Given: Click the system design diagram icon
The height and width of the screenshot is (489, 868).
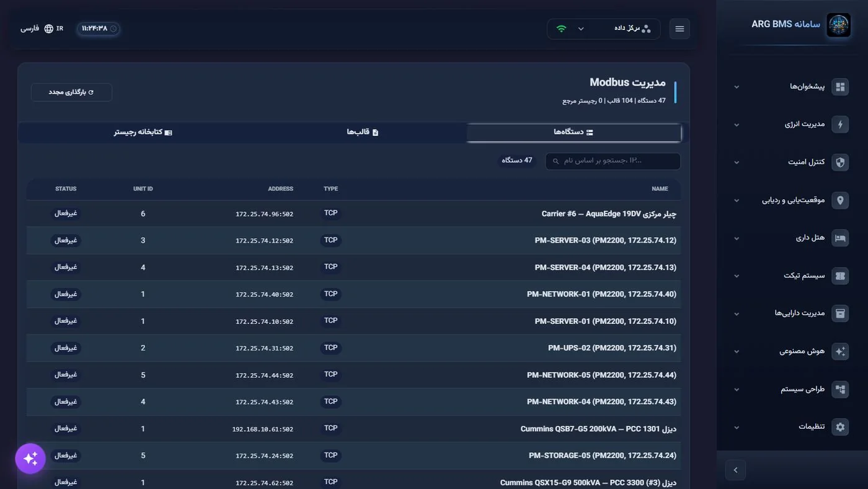Looking at the screenshot, I should coord(840,390).
